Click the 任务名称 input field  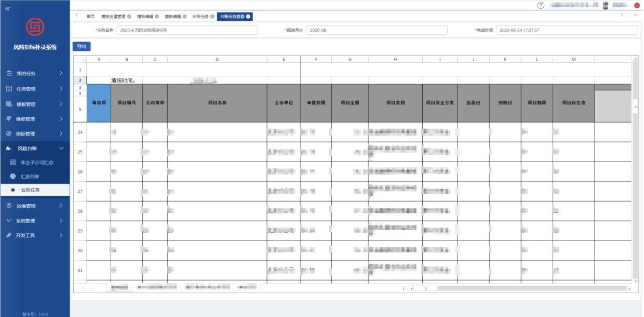tap(187, 30)
